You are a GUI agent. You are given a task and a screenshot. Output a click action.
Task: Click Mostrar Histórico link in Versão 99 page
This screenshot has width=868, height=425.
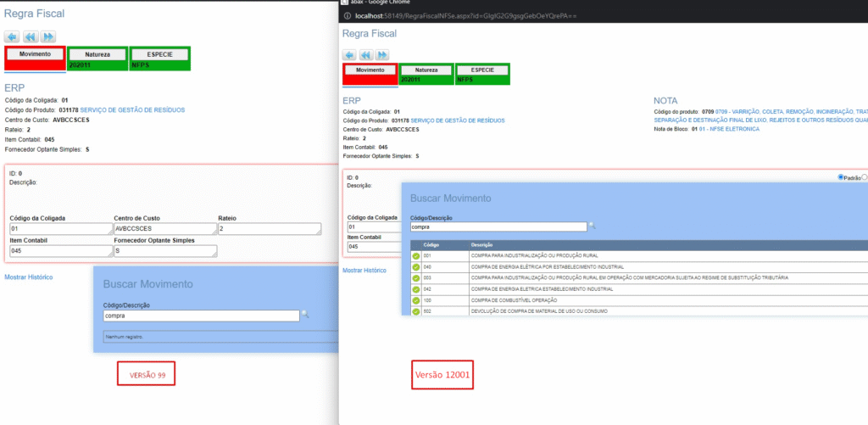click(29, 277)
